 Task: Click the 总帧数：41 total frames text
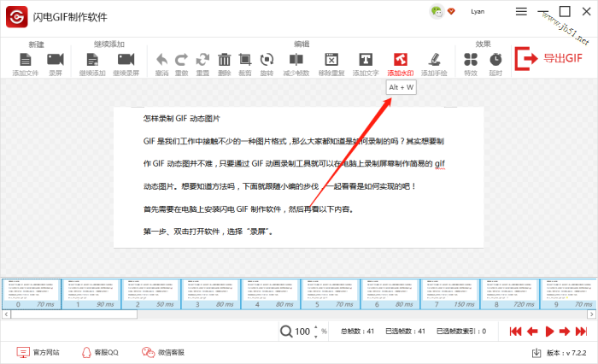[x=357, y=332]
